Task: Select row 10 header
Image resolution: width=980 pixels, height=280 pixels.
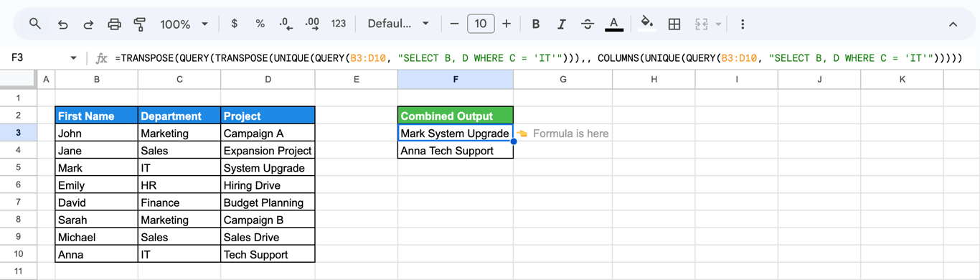Action: [18, 254]
